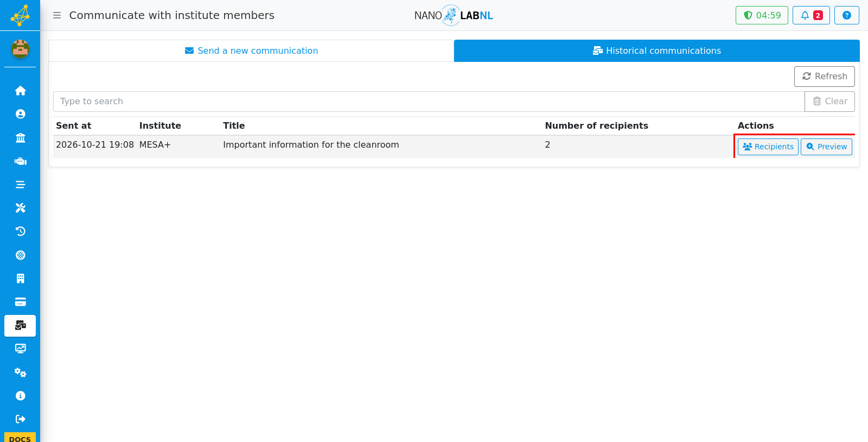Click the 04:59 session timer button

click(x=762, y=15)
